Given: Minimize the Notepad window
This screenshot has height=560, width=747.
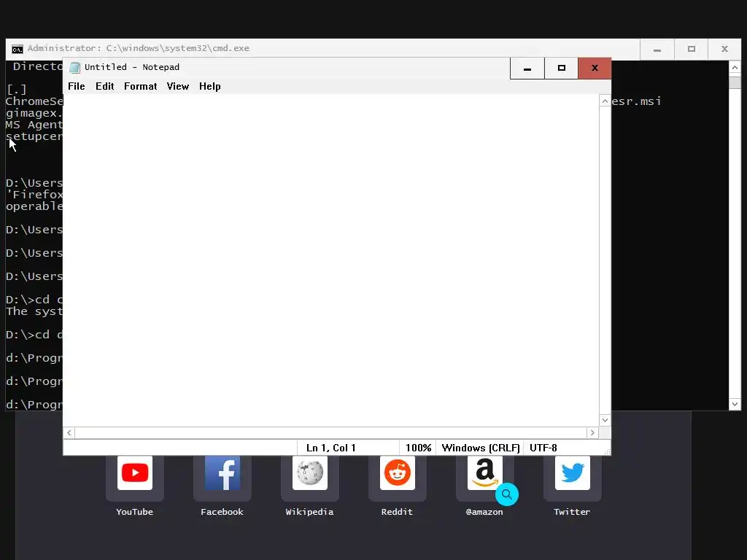Looking at the screenshot, I should coord(527,69).
